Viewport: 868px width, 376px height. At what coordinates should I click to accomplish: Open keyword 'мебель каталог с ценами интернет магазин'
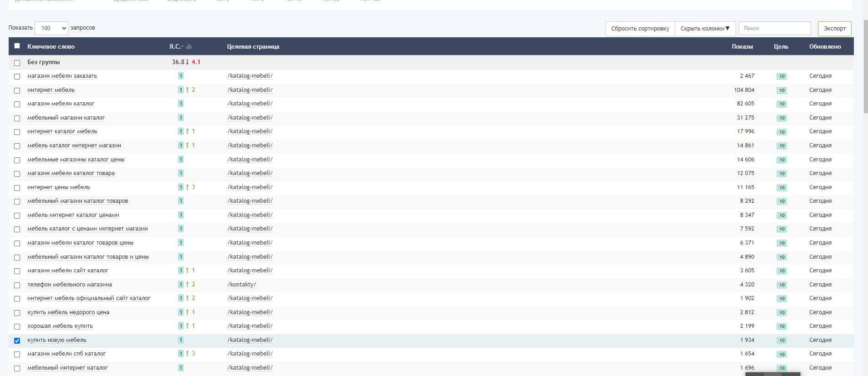(x=87, y=229)
